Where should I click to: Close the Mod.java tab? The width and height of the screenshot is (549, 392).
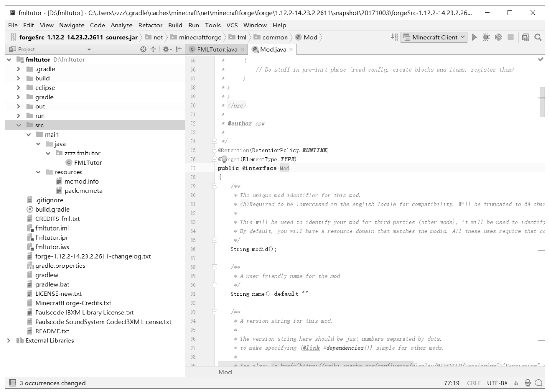[x=291, y=50]
